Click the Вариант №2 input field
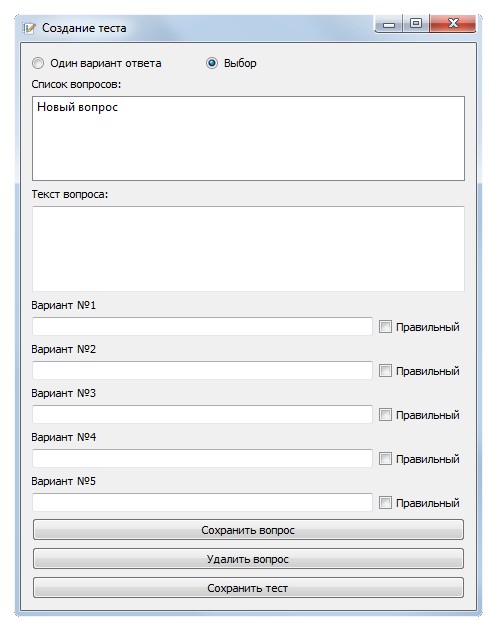This screenshot has width=497, height=629. tap(202, 371)
